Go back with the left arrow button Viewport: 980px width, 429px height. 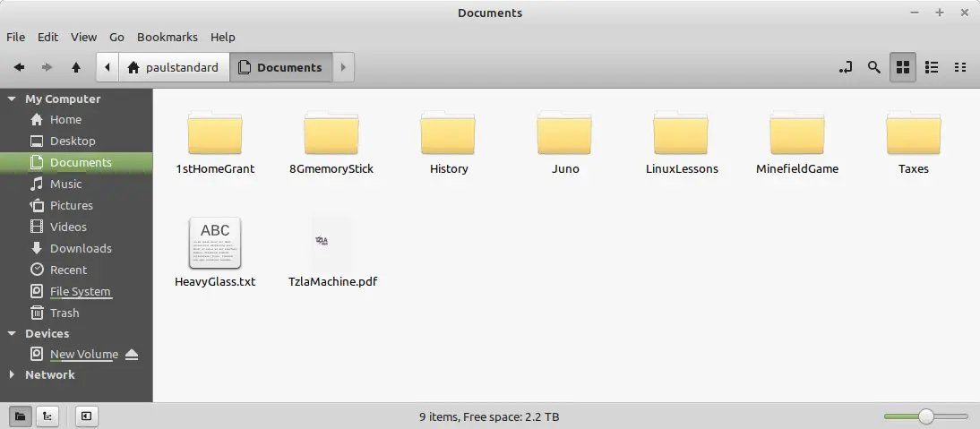pos(20,67)
